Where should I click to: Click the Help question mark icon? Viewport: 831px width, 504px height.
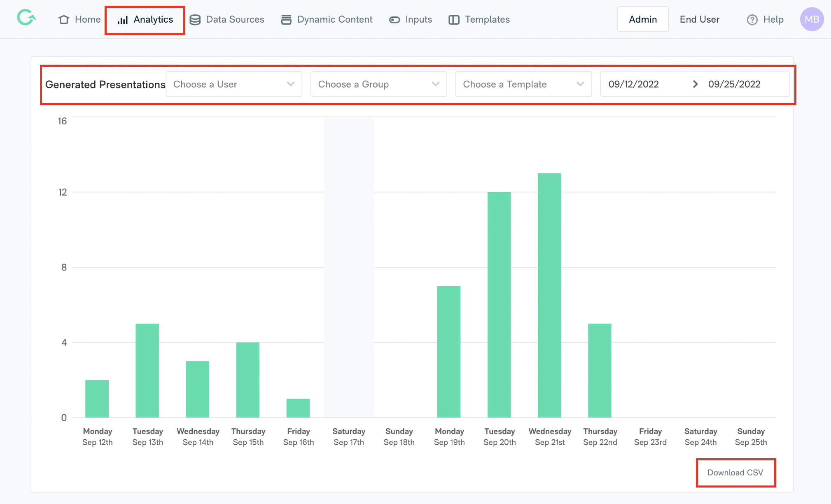click(752, 19)
